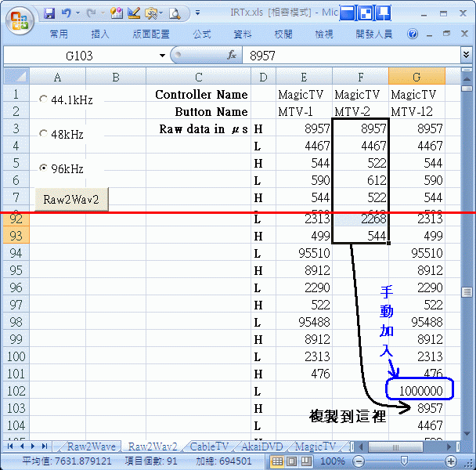Select column G header

(416, 77)
